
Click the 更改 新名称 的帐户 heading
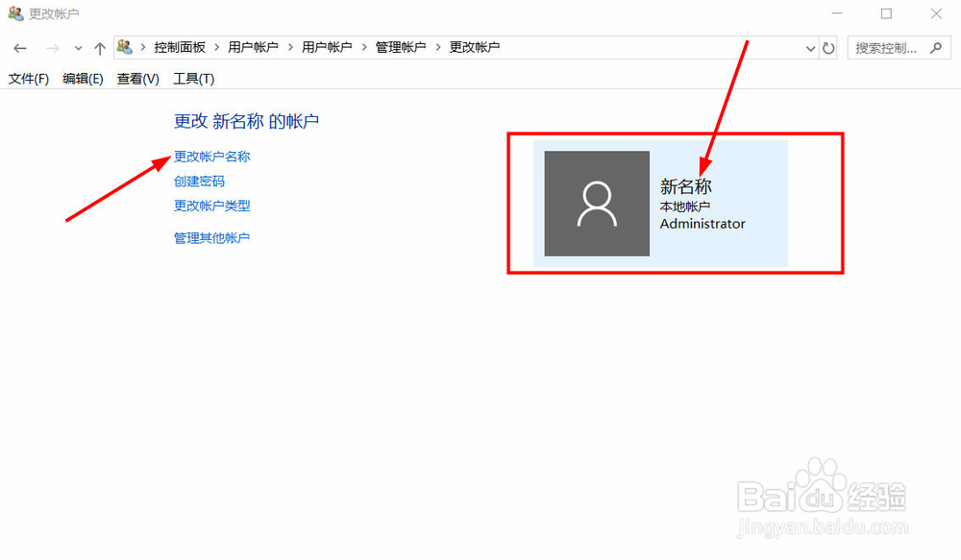tap(246, 121)
